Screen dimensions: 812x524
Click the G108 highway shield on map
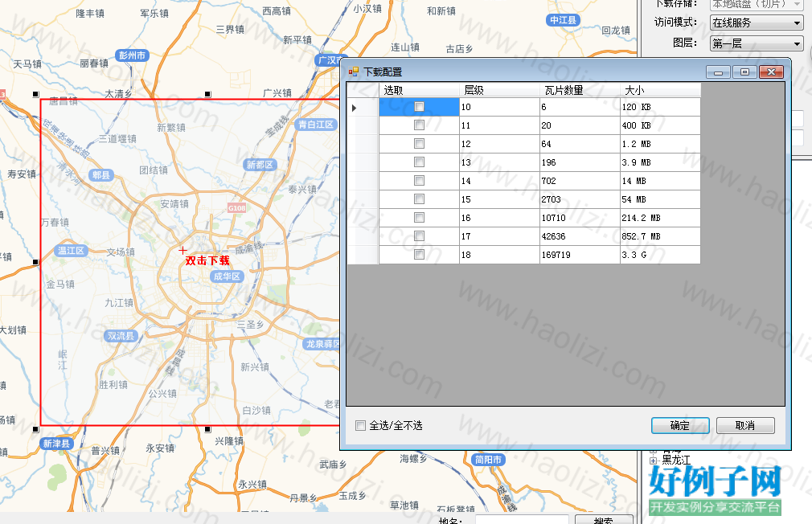(236, 208)
